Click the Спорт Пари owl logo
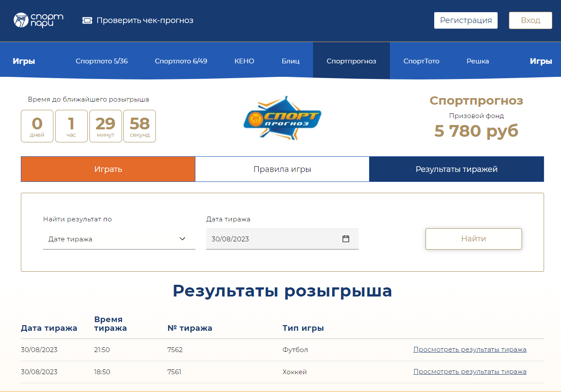 click(x=39, y=20)
